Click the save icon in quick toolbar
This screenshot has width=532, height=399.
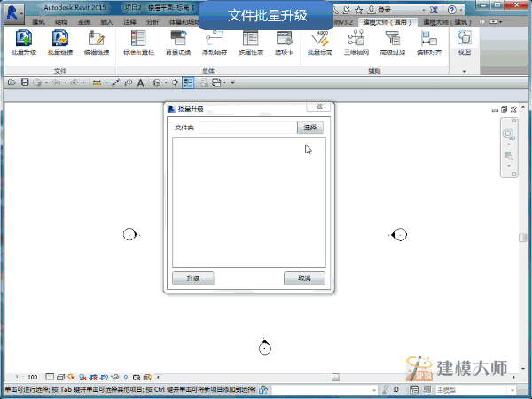pos(25,82)
